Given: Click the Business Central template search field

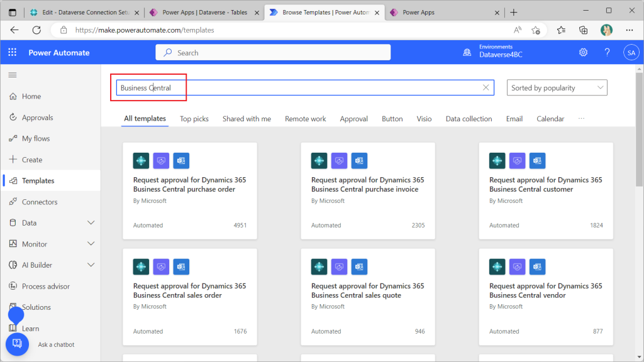Looking at the screenshot, I should (305, 87).
